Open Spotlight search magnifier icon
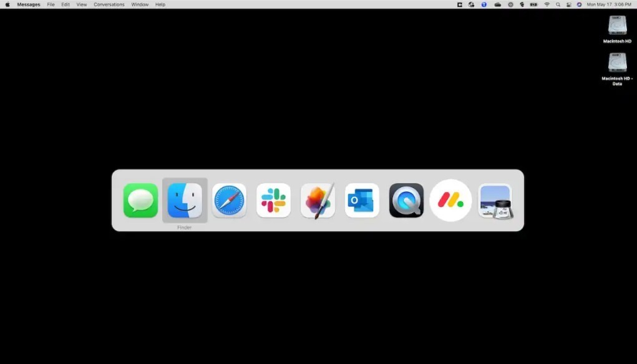637x364 pixels. pos(558,4)
